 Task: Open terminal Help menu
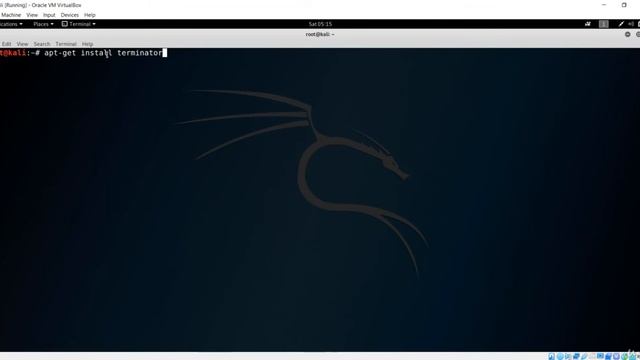87,44
